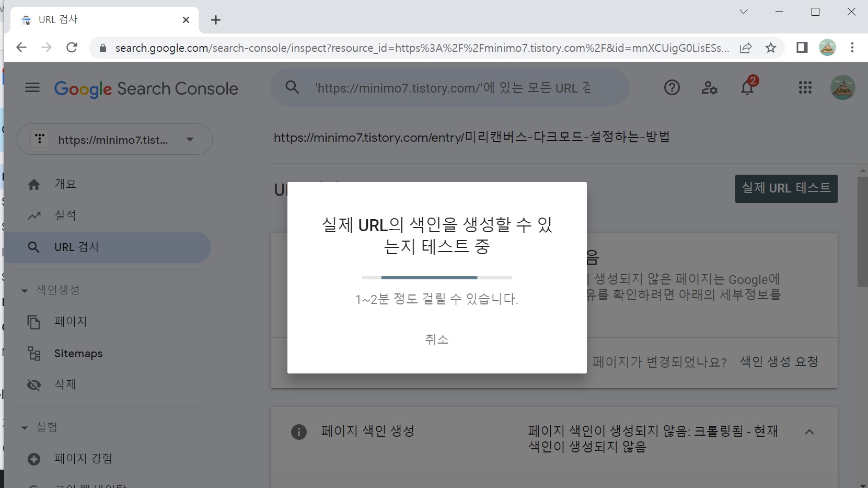The image size is (868, 488).
Task: Click 취소 to cancel the test
Action: pyautogui.click(x=437, y=339)
